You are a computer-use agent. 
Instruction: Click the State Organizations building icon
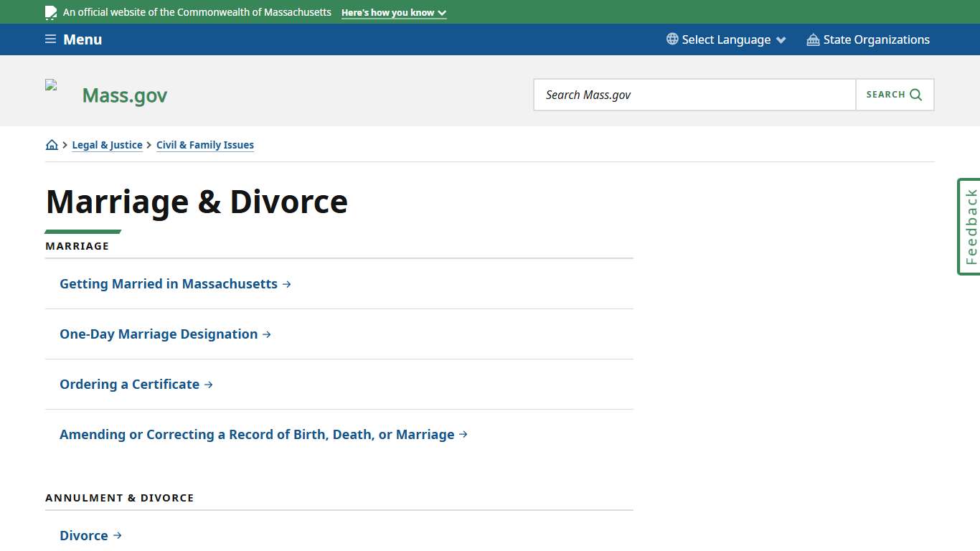click(x=812, y=39)
